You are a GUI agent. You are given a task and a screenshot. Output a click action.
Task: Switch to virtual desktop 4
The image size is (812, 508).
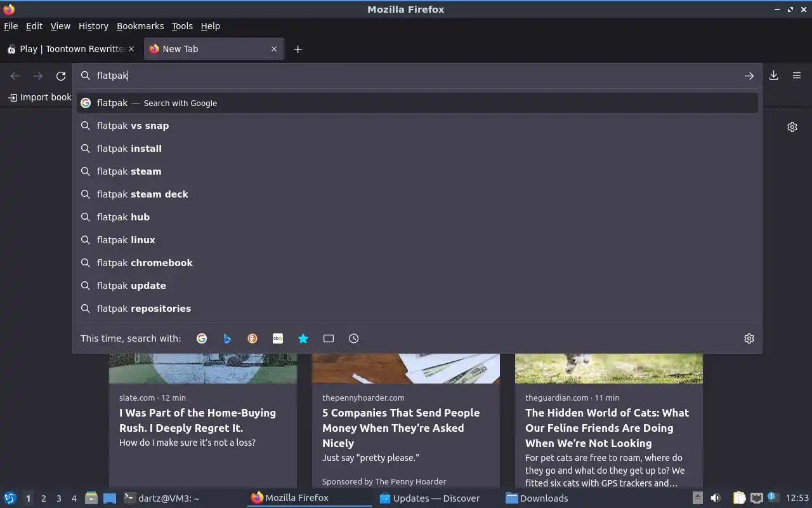pyautogui.click(x=74, y=498)
